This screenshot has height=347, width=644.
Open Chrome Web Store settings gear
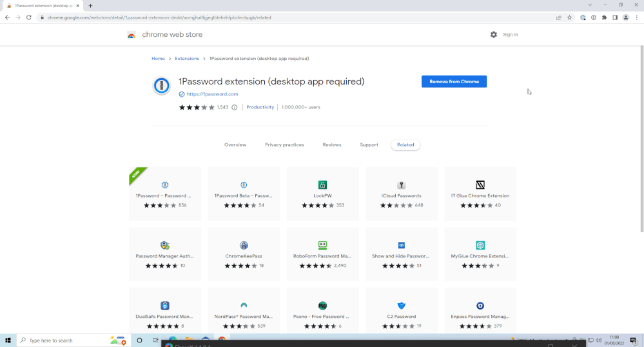pyautogui.click(x=493, y=35)
